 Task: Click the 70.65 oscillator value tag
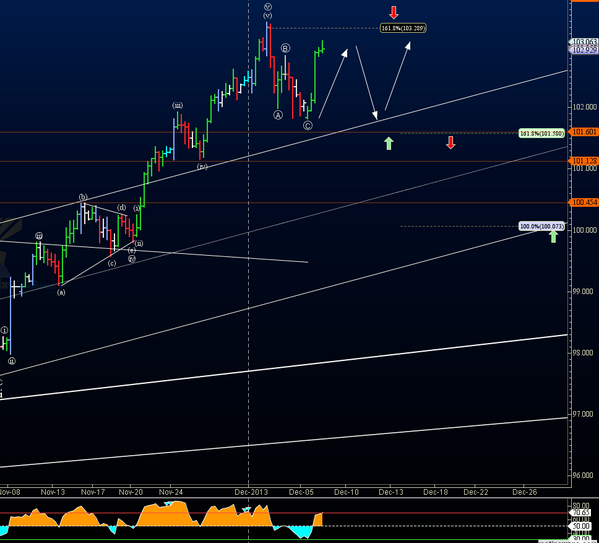(581, 513)
